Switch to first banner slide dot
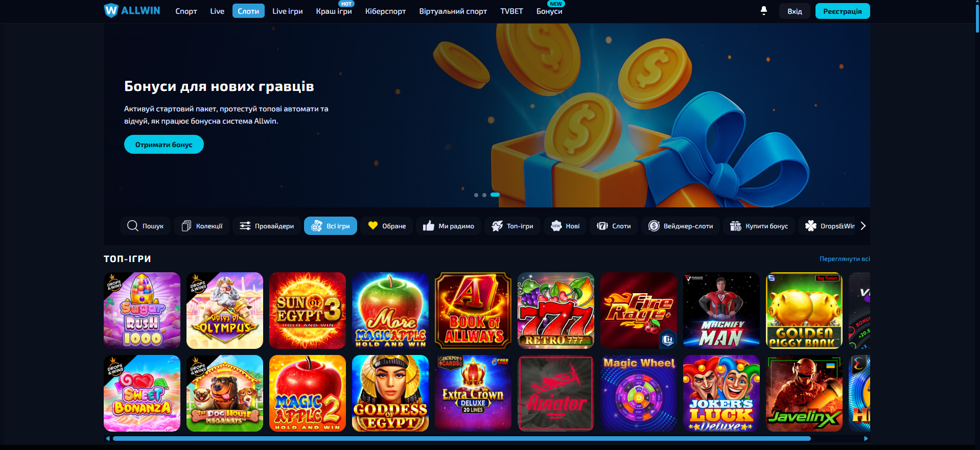The image size is (980, 450). click(476, 195)
